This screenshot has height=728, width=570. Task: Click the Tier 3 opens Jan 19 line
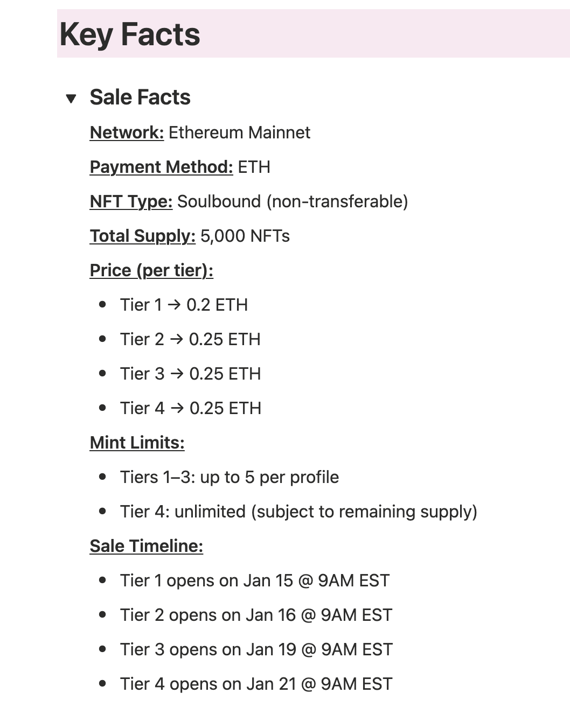click(x=256, y=649)
